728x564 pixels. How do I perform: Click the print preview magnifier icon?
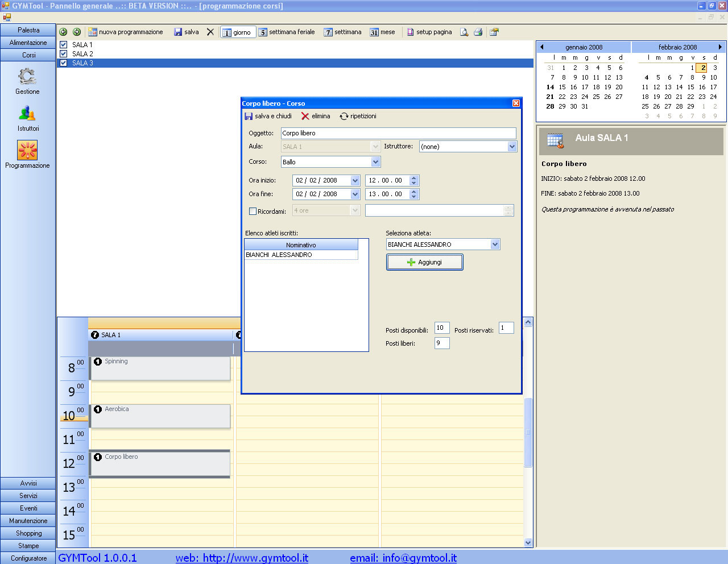coord(464,32)
